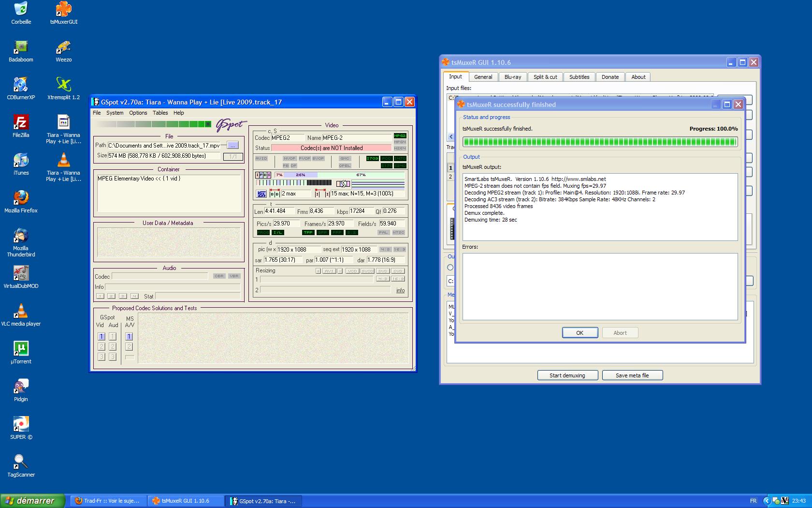Select the Tiara file with document icon
Image resolution: width=812 pixels, height=508 pixels.
click(x=63, y=130)
